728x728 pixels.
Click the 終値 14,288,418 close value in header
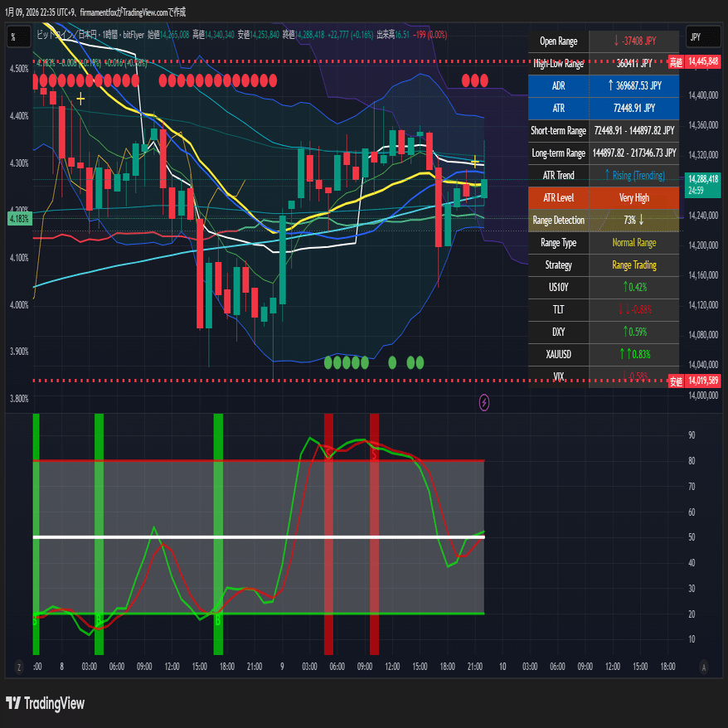pos(303,35)
